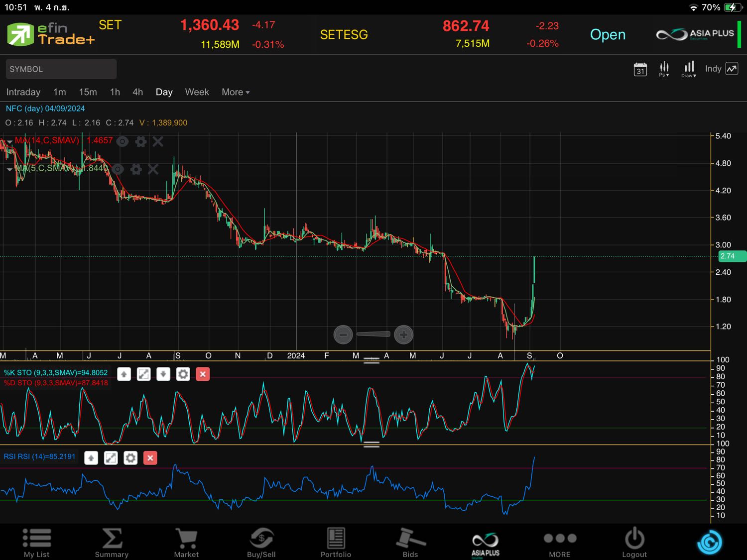Hide the MA(5,C,SMAV) moving average

point(118,169)
